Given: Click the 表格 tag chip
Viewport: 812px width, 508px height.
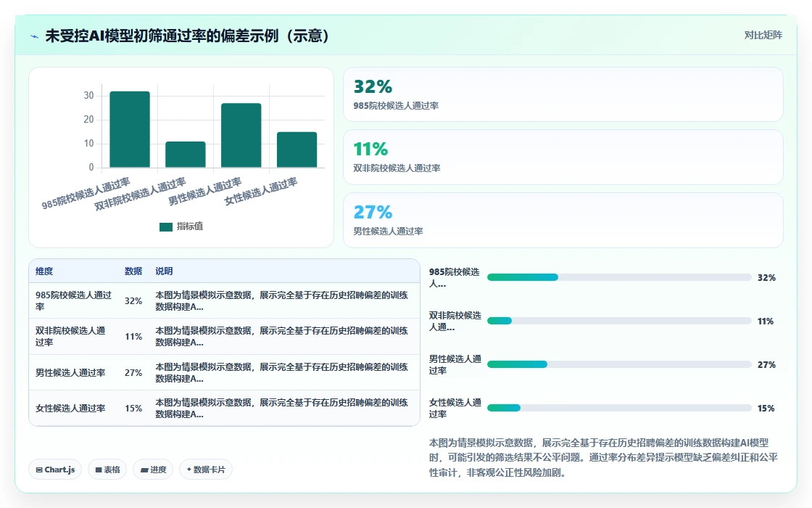Looking at the screenshot, I should 107,470.
